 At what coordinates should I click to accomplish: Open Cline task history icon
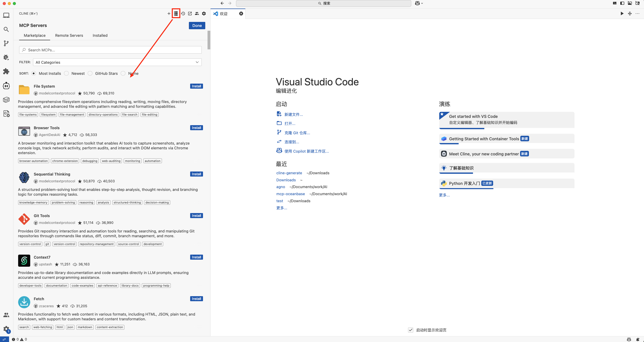(183, 14)
